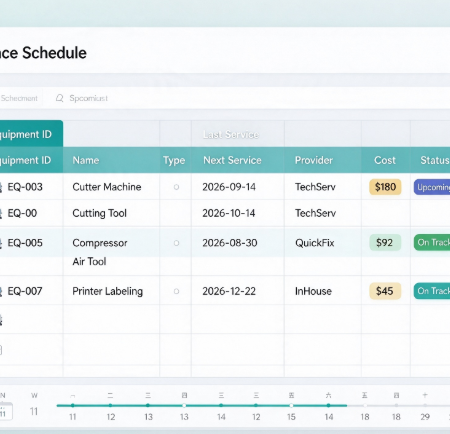Click the 2026-10-14 date cell

click(x=229, y=213)
